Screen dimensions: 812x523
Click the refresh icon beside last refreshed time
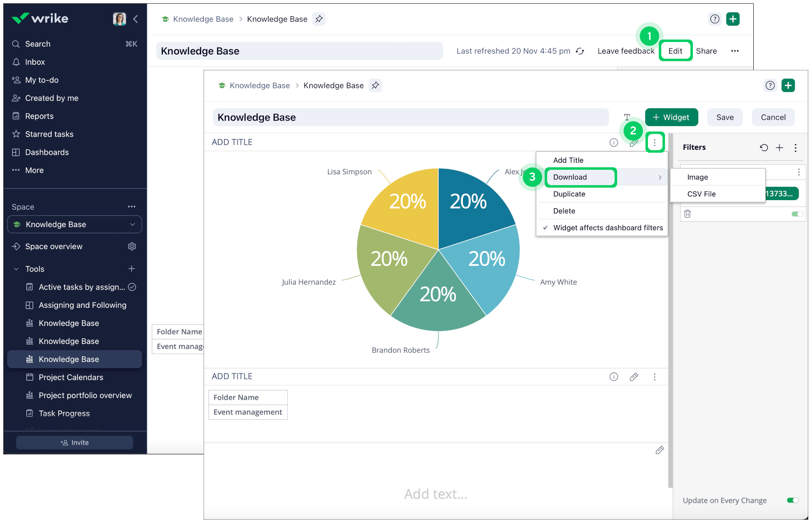[x=580, y=51]
